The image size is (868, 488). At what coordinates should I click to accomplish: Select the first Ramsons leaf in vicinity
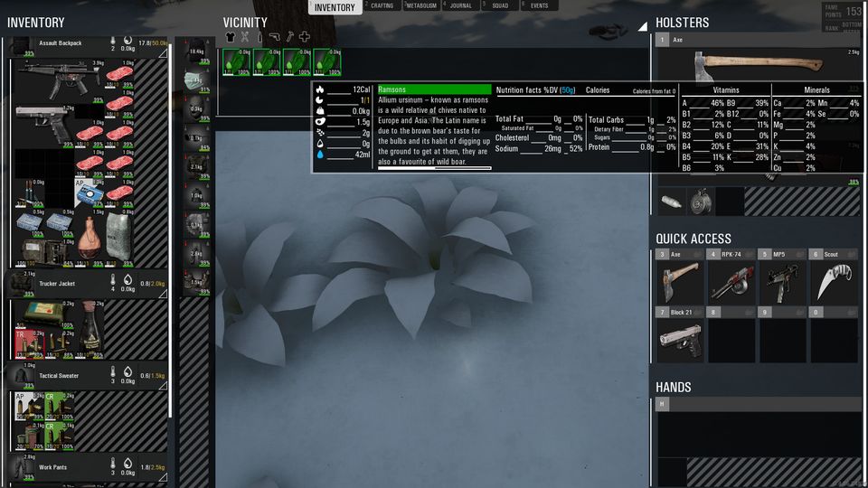(x=236, y=62)
